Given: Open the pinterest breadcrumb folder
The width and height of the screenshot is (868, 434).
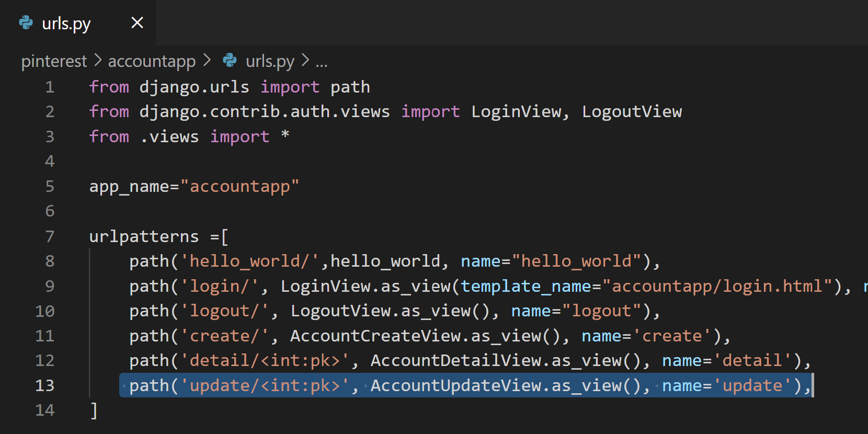Looking at the screenshot, I should [54, 61].
